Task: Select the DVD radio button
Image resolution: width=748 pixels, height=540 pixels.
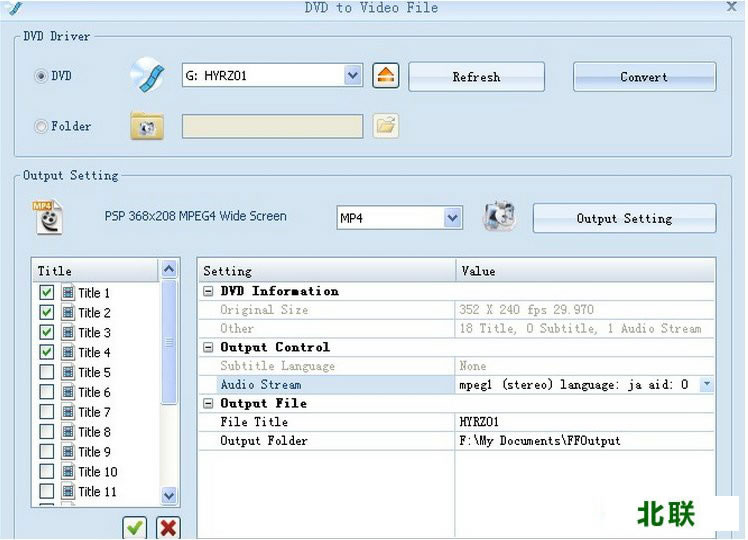Action: pos(41,76)
